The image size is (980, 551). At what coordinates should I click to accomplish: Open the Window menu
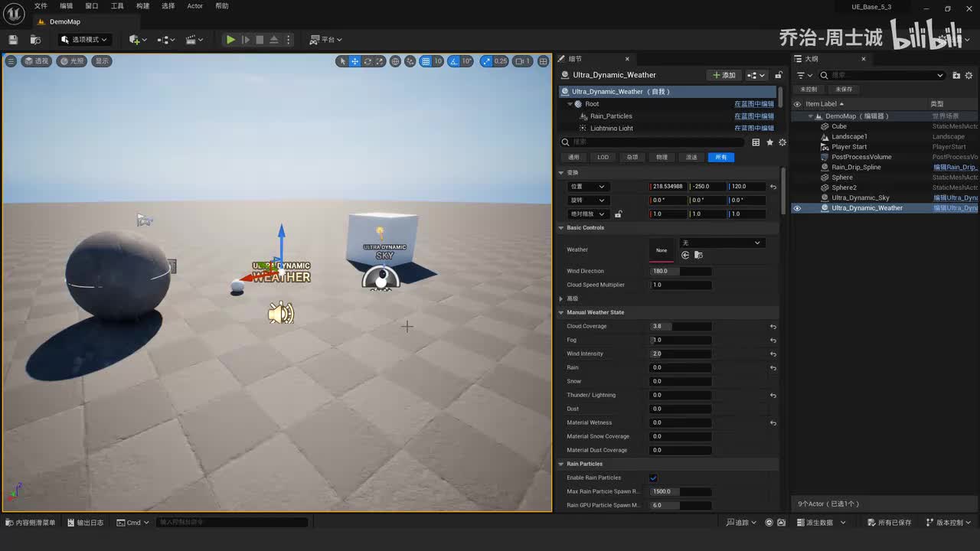point(92,6)
